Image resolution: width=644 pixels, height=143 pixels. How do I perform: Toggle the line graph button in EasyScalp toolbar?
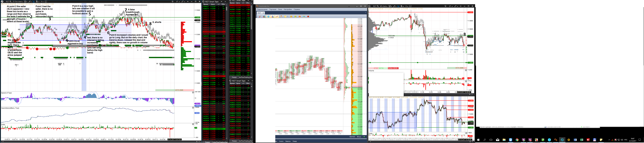point(277,17)
